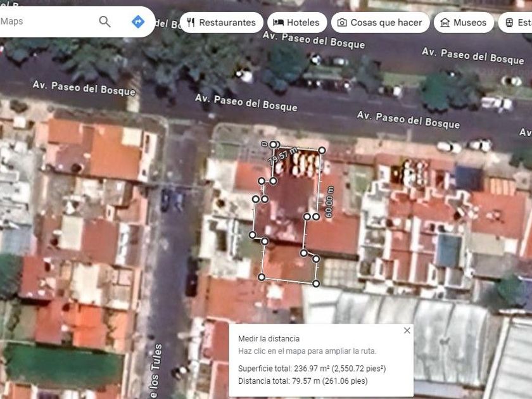The width and height of the screenshot is (532, 399).
Task: Close the Medir la distancia panel
Action: tap(407, 330)
